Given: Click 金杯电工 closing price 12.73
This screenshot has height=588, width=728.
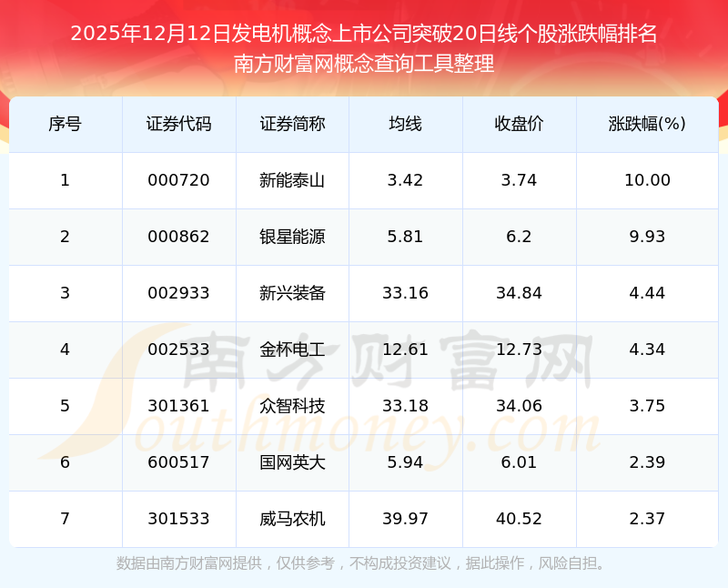Looking at the screenshot, I should click(519, 350).
